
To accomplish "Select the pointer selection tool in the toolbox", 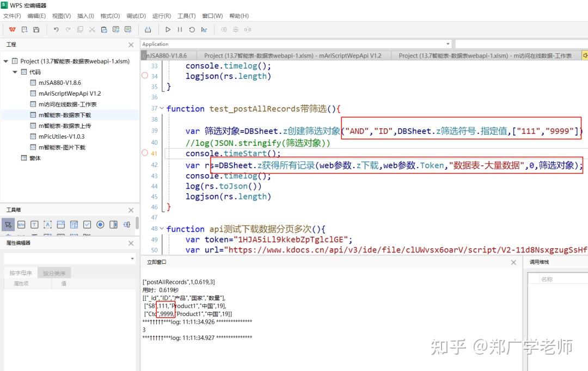I will coord(8,224).
